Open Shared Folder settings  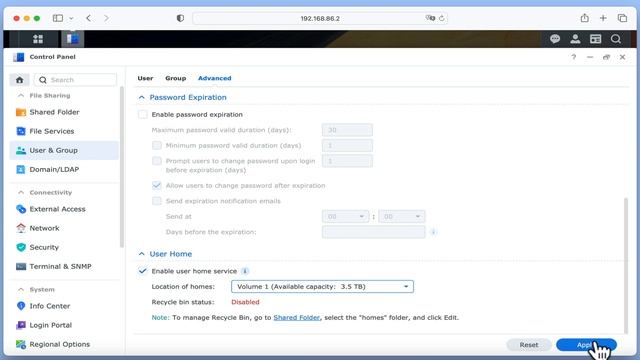[x=64, y=112]
